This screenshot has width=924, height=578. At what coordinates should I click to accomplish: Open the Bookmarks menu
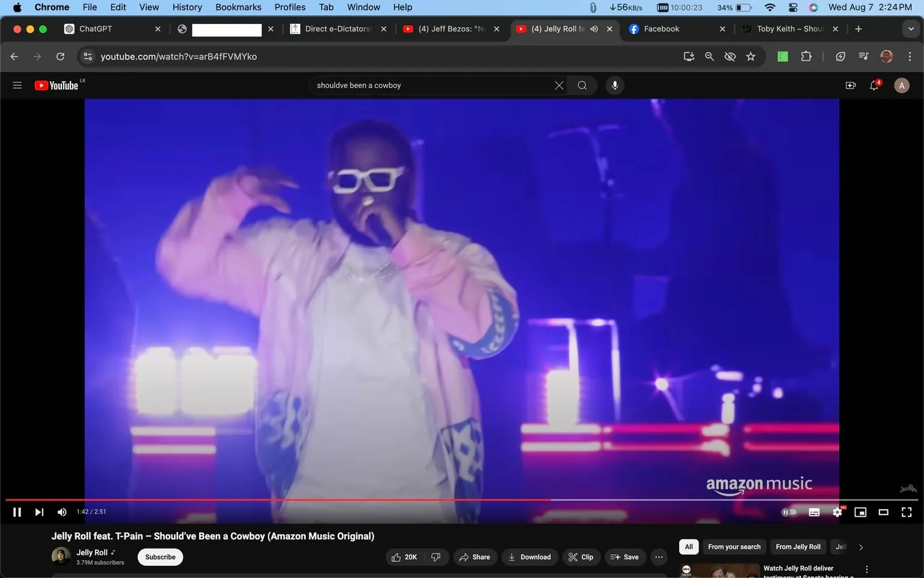pos(238,7)
